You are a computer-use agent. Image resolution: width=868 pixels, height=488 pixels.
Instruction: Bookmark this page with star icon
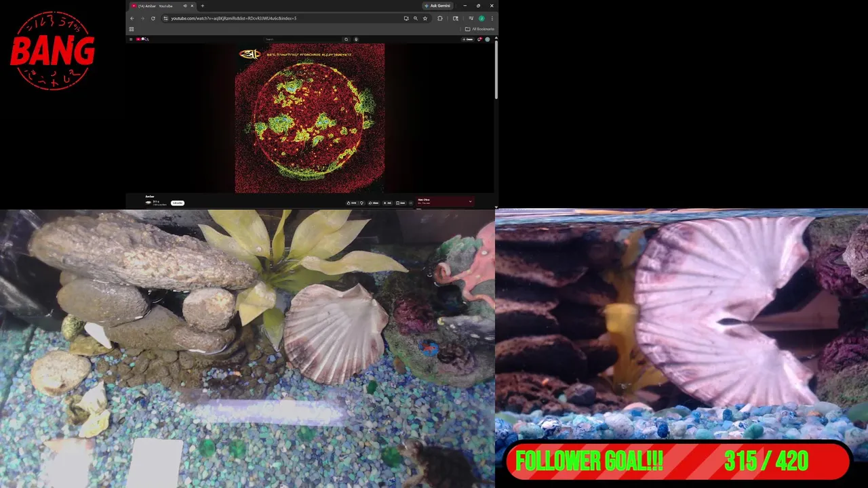click(x=425, y=18)
